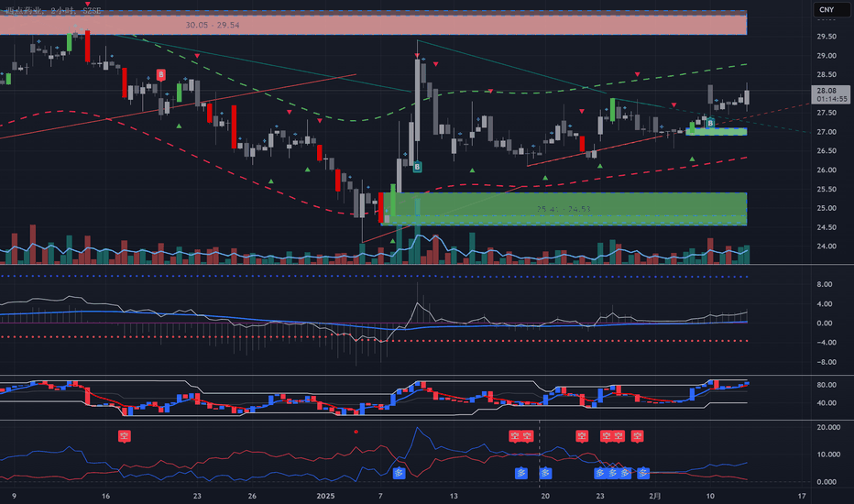
Task: Click the 80.00 oscillator scale label
Action: (827, 385)
